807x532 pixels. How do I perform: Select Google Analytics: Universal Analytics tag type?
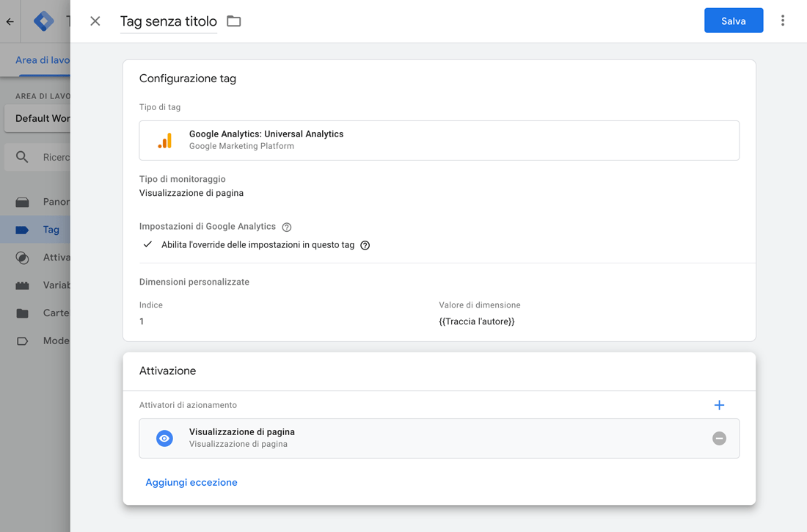pyautogui.click(x=439, y=141)
